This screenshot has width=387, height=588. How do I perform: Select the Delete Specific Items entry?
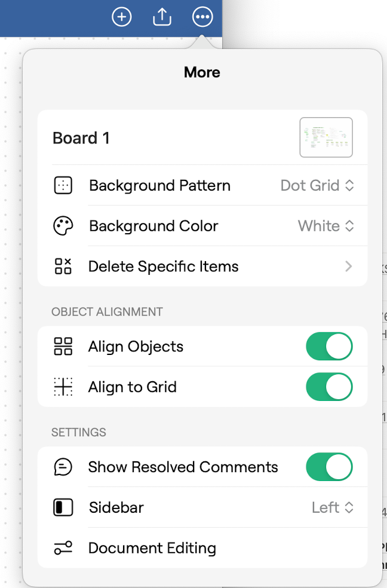tap(202, 267)
